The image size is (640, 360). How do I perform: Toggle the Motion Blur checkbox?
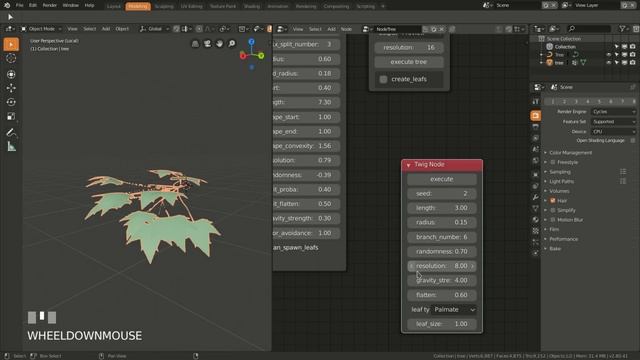[x=553, y=220]
